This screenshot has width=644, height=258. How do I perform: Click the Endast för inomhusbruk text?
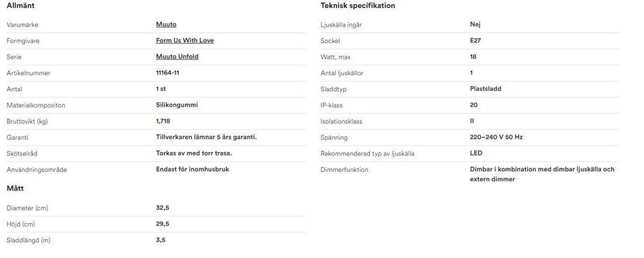[192, 169]
